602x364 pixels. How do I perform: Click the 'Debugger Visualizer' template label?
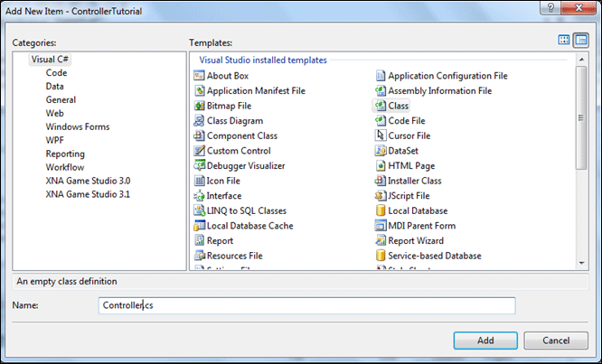tap(246, 165)
